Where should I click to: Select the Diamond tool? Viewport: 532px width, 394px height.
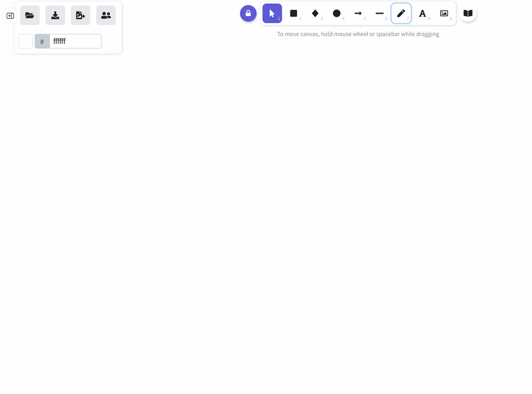[315, 13]
